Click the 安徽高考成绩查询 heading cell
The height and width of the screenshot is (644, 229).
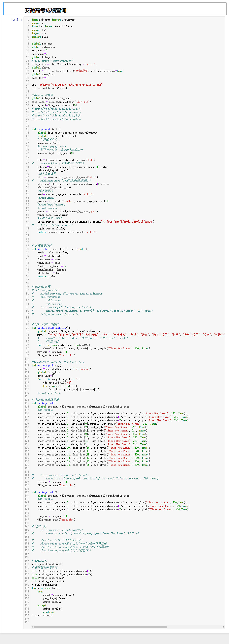click(x=45, y=10)
